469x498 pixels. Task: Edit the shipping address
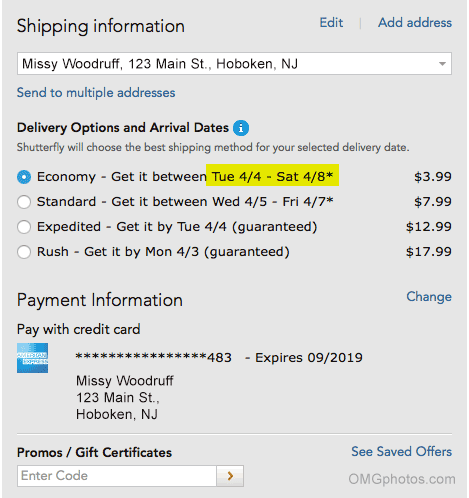pos(331,23)
